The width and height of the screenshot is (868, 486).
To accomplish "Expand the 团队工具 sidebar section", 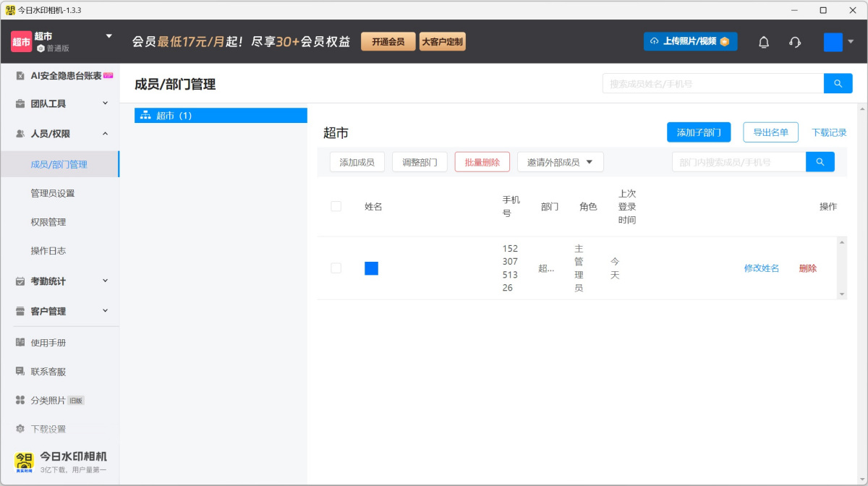I will point(59,103).
